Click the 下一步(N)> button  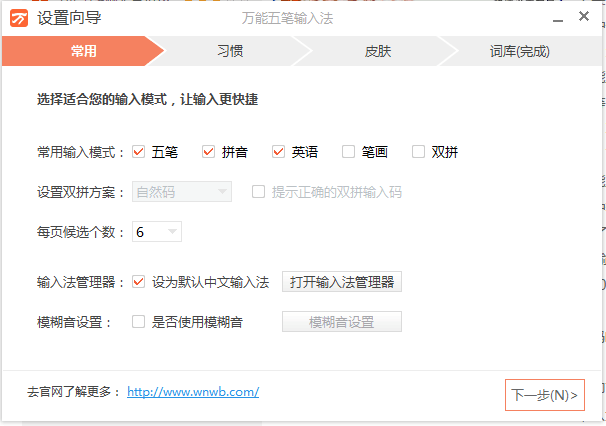[545, 395]
